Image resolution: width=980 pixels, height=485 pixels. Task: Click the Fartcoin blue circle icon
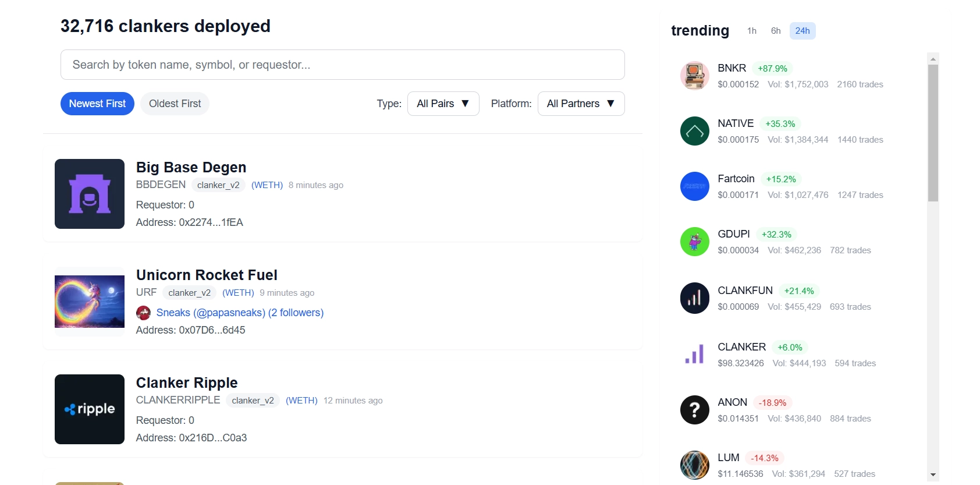click(695, 186)
